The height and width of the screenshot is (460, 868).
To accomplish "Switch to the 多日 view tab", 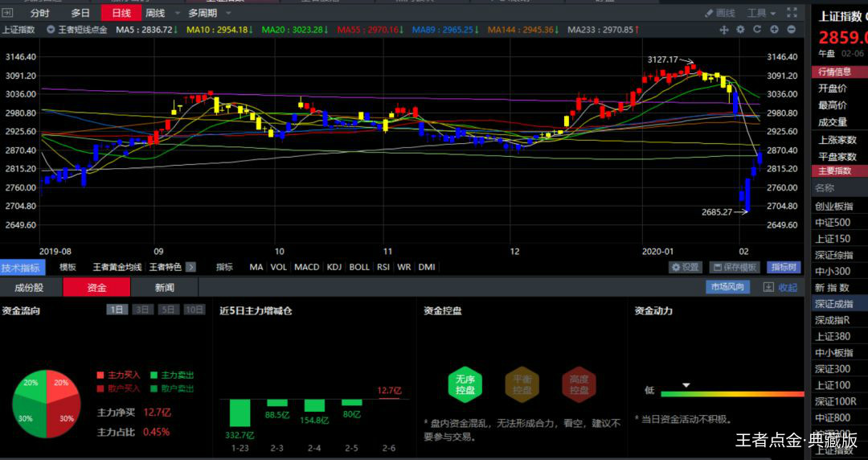I will pos(80,13).
